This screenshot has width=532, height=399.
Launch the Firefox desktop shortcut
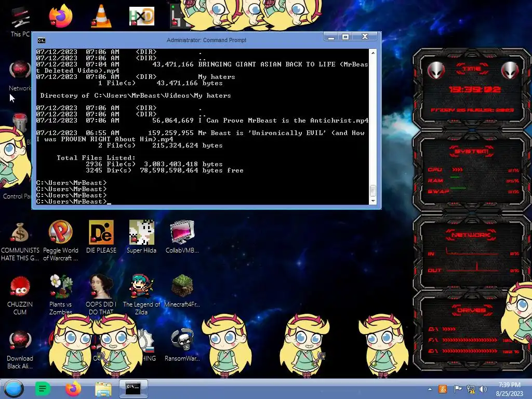(x=60, y=16)
